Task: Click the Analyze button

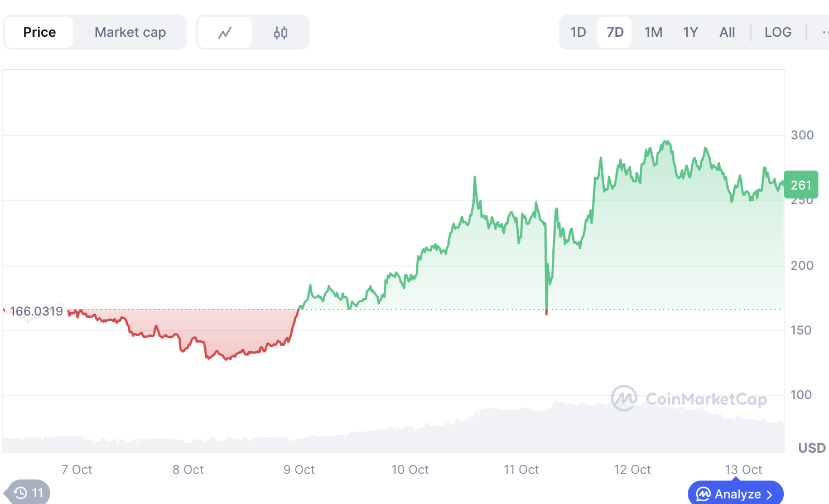Action: click(x=735, y=494)
